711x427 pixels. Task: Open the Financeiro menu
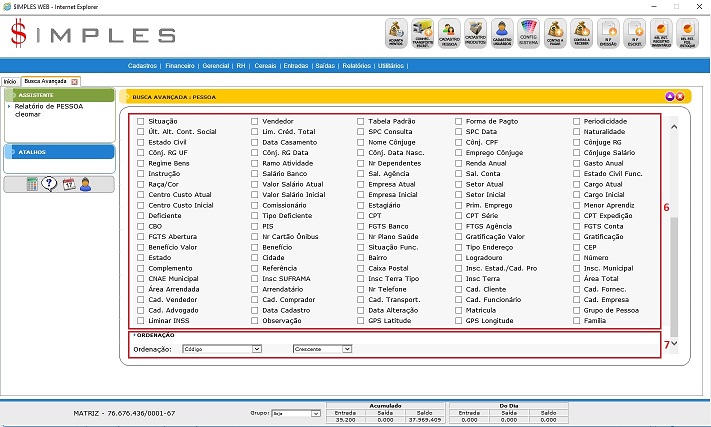180,65
